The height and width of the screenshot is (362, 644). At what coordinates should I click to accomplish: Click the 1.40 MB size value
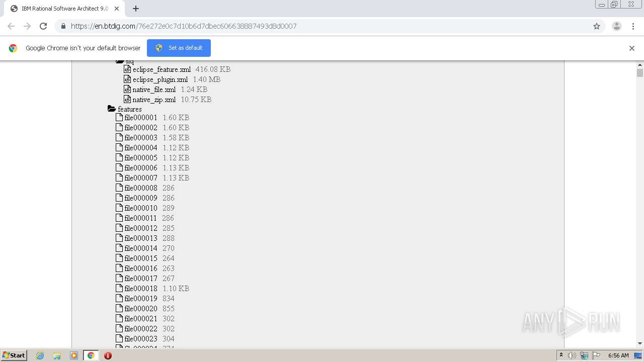[207, 79]
